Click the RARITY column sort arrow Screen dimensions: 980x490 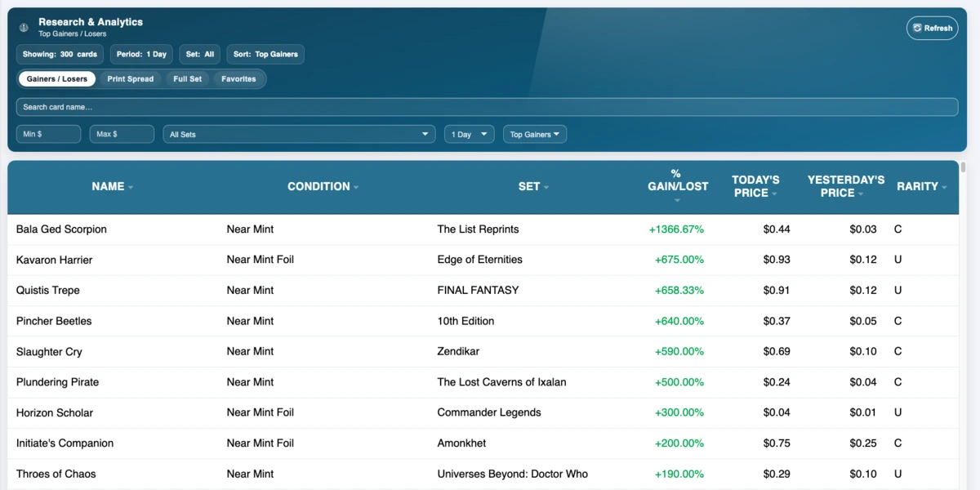click(x=944, y=186)
